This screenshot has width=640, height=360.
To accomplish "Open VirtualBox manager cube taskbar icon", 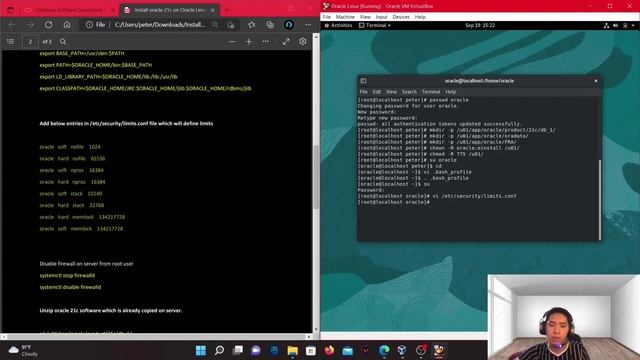I will click(402, 350).
